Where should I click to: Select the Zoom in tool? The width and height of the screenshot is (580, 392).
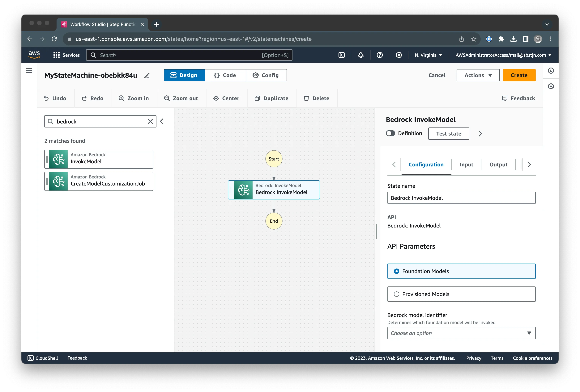(x=134, y=98)
